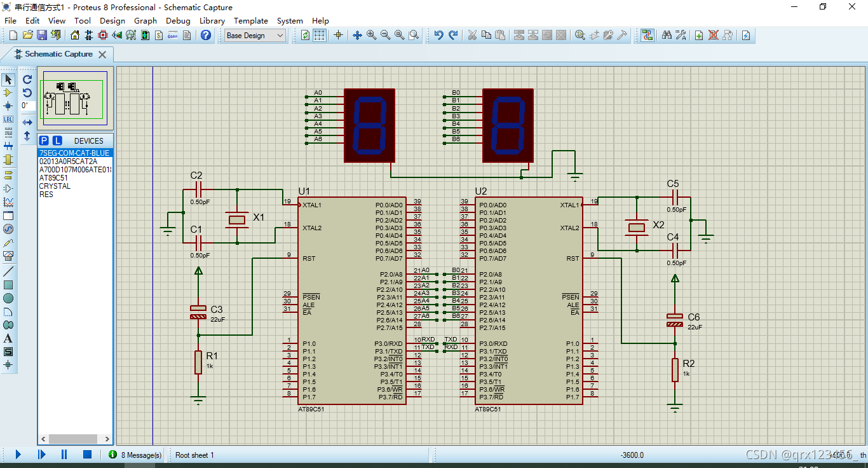Toggle Wire Autorouter in the toolbar
The height and width of the screenshot is (468, 868).
pyautogui.click(x=648, y=36)
